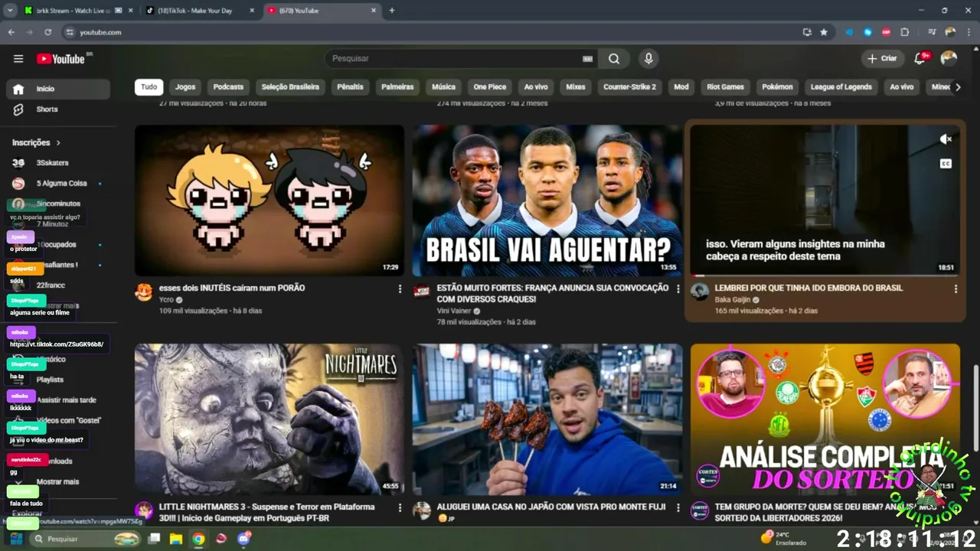Select the Podcasts filter chip
The width and height of the screenshot is (980, 551).
[x=228, y=87]
